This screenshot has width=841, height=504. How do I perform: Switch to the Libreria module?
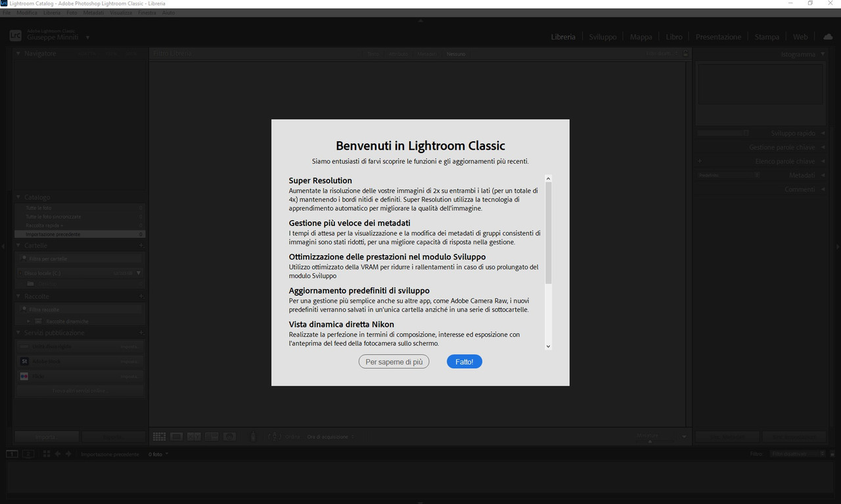tap(563, 37)
